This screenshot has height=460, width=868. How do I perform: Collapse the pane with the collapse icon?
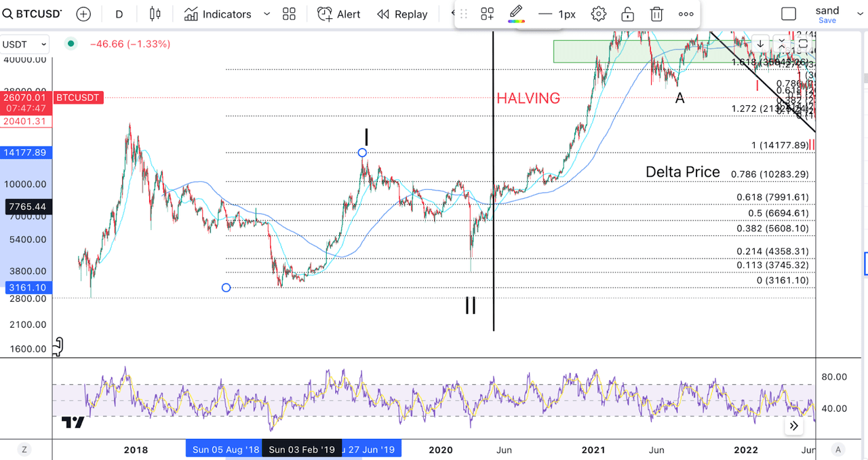pyautogui.click(x=781, y=43)
